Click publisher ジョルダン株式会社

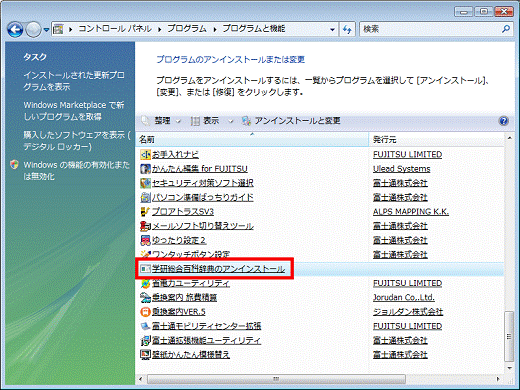(408, 312)
